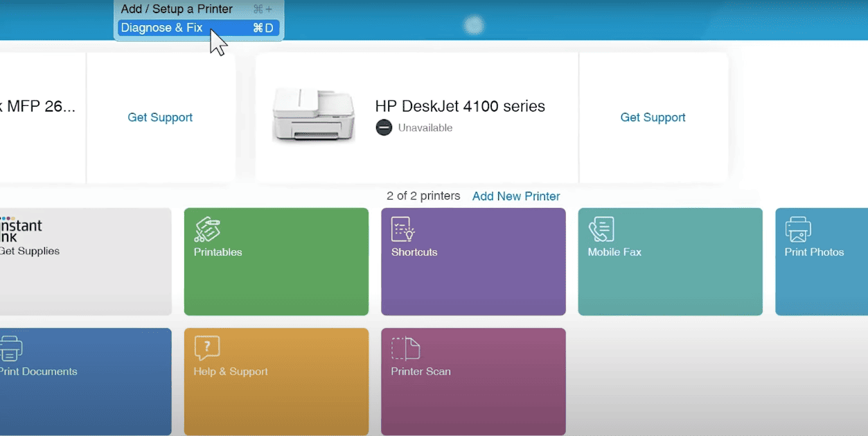Click the 2 of 2 printers label
This screenshot has height=436, width=868.
(x=423, y=196)
